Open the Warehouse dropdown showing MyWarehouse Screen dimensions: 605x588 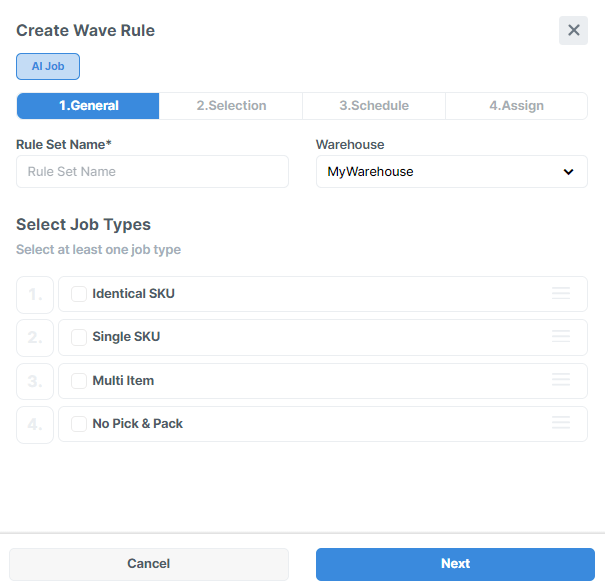point(451,172)
